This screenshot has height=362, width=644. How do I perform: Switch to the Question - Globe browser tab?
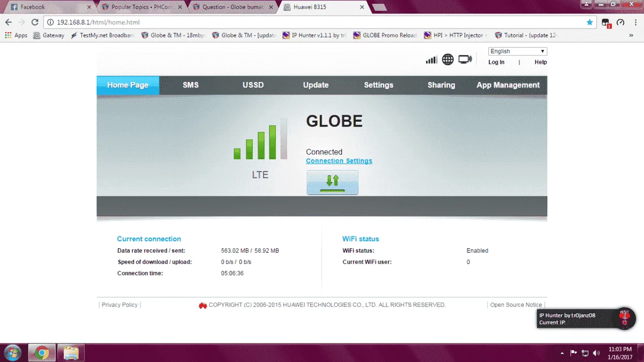(x=233, y=8)
